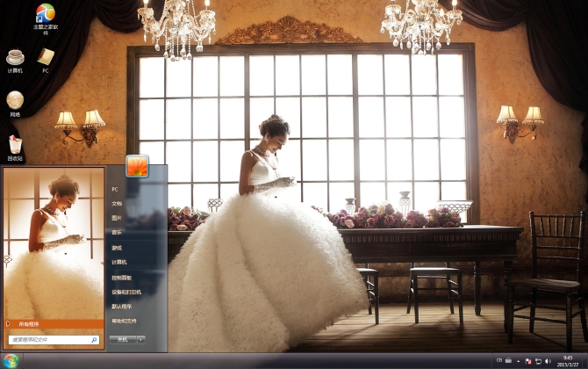Click the volume speaker icon in system tray
This screenshot has height=369, width=588.
[549, 361]
